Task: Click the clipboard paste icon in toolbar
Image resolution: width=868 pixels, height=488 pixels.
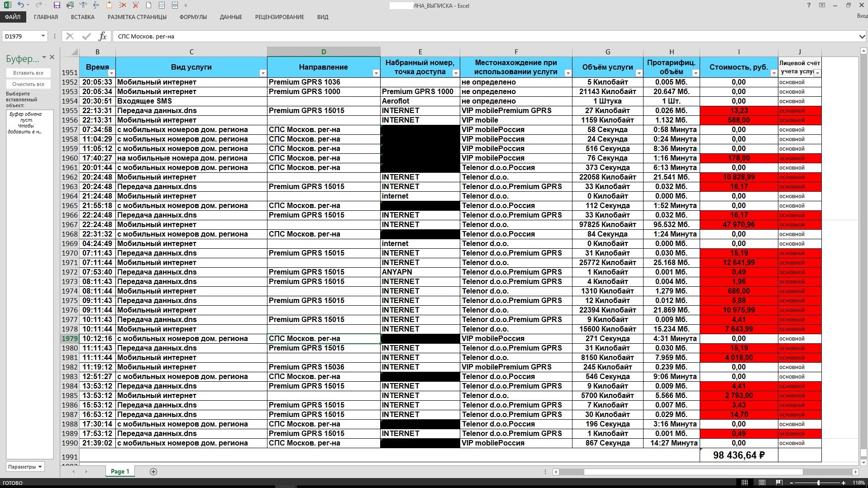Action: tap(109, 5)
